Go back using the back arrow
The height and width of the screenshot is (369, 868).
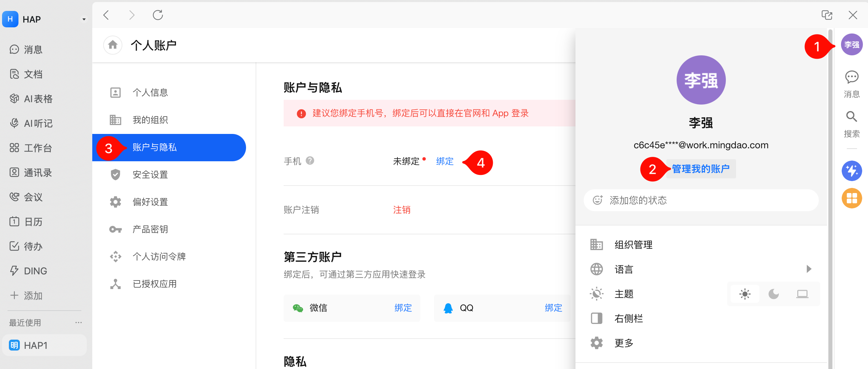(106, 15)
